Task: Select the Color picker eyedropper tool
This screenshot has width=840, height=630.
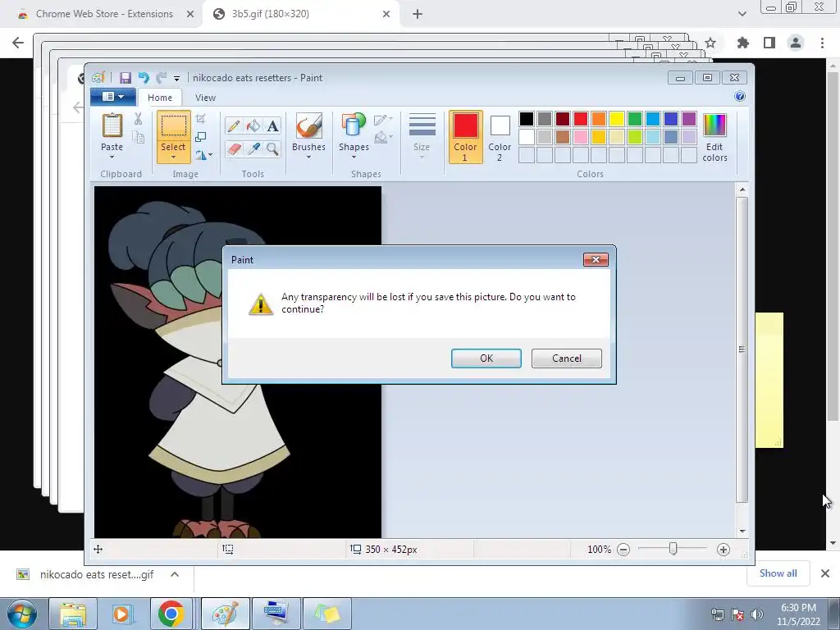Action: click(x=253, y=148)
